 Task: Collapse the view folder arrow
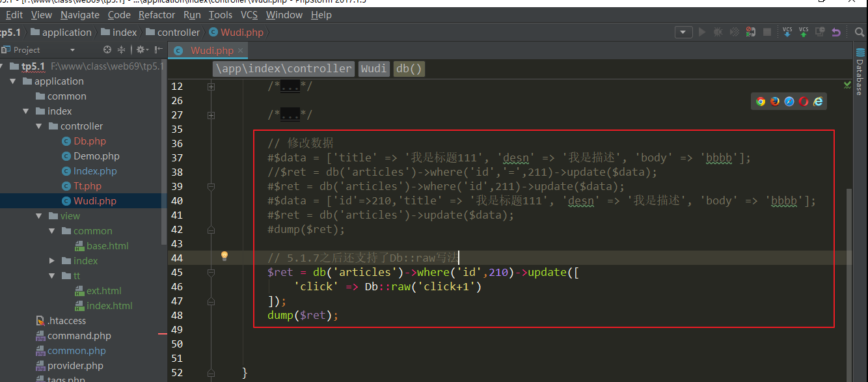(39, 216)
